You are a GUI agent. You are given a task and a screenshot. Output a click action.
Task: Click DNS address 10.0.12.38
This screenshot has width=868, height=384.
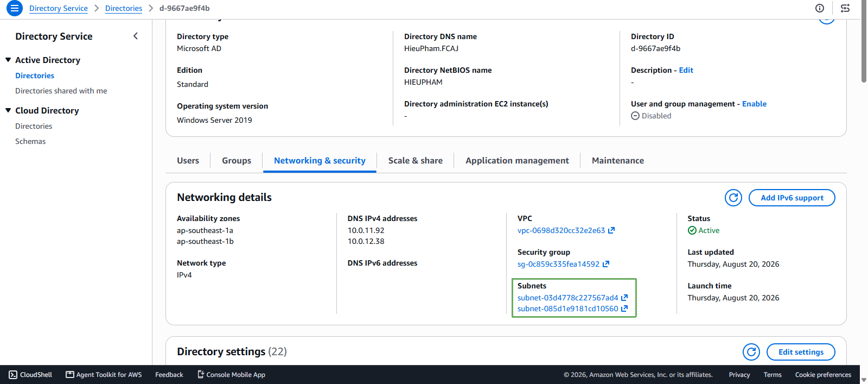[x=366, y=241]
